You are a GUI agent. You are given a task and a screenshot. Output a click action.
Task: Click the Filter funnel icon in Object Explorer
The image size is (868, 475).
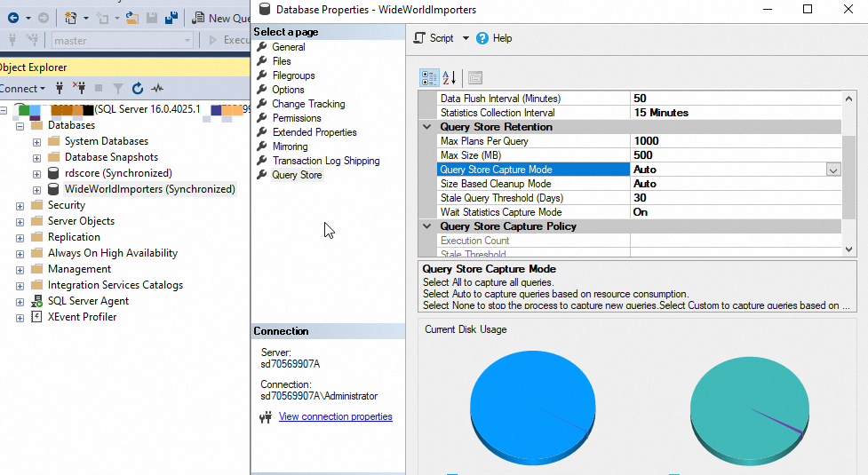click(x=118, y=89)
